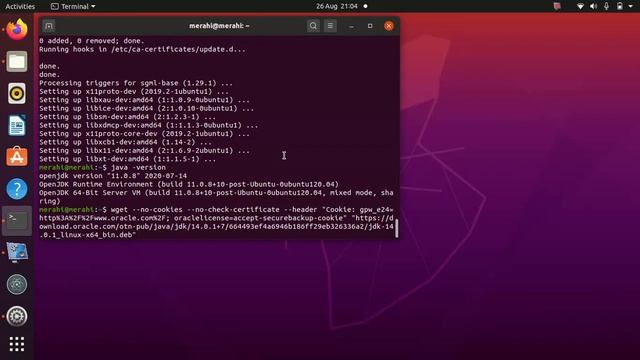The image size is (640, 360).
Task: Click the 'Setting up libice-dev:amd64' line
Action: click(x=147, y=109)
